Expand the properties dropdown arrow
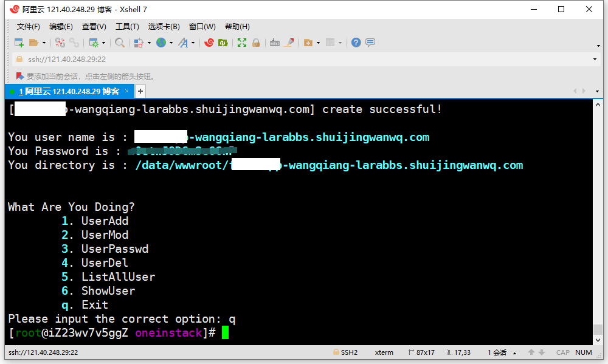Viewport: 608px width, 364px height. click(x=103, y=43)
